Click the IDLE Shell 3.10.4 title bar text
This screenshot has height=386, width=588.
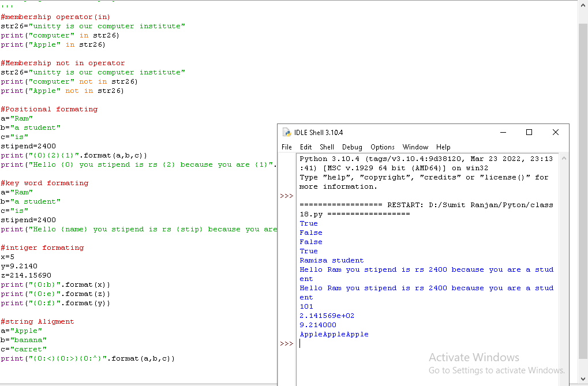[x=319, y=132]
